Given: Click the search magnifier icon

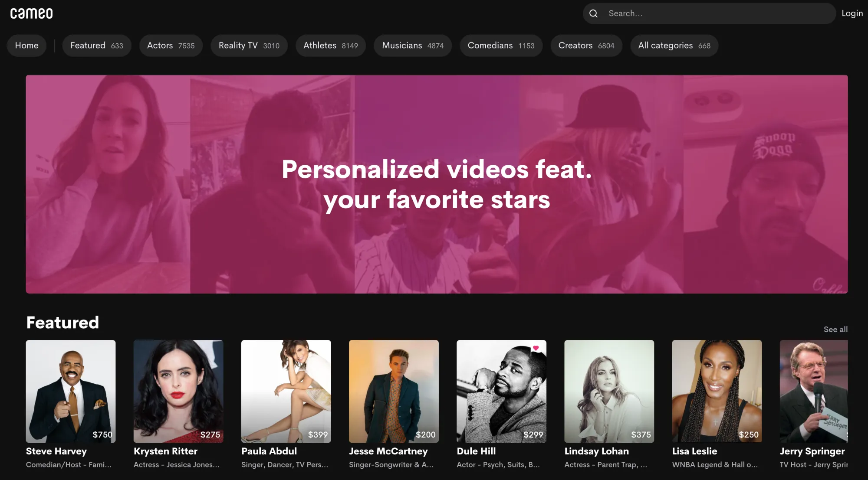Looking at the screenshot, I should 593,13.
